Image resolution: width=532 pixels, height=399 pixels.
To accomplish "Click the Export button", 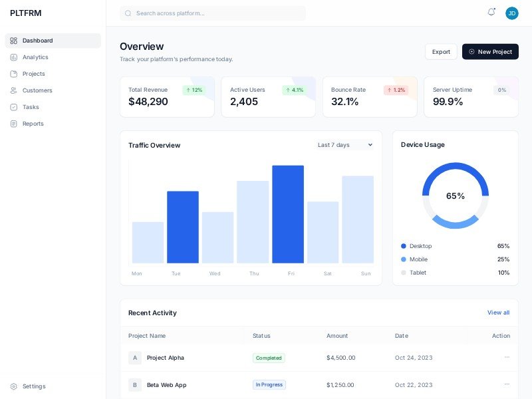I will click(x=441, y=52).
